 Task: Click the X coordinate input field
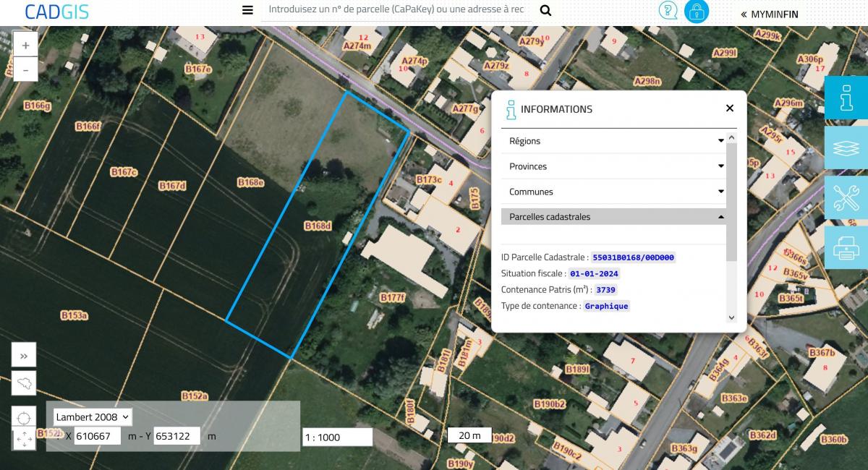coord(98,436)
